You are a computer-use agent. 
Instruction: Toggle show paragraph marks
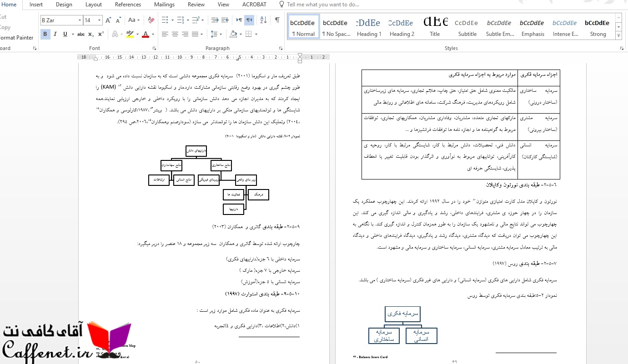[277, 20]
